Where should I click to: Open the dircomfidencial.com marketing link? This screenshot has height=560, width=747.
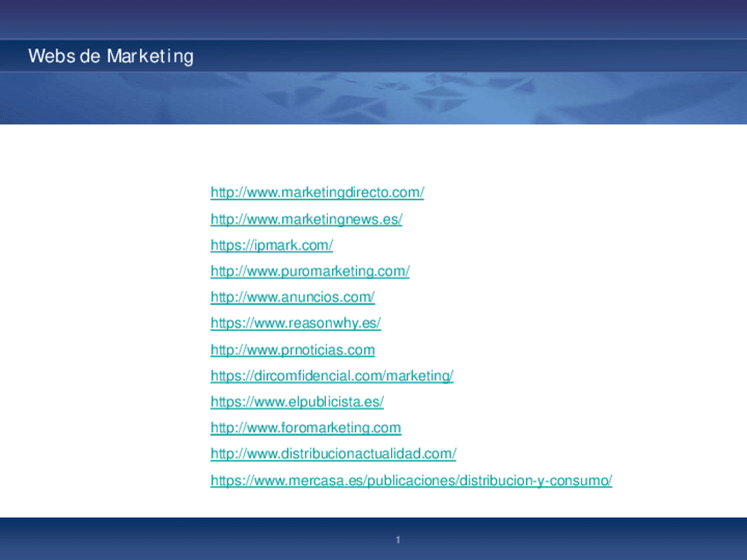pyautogui.click(x=332, y=375)
